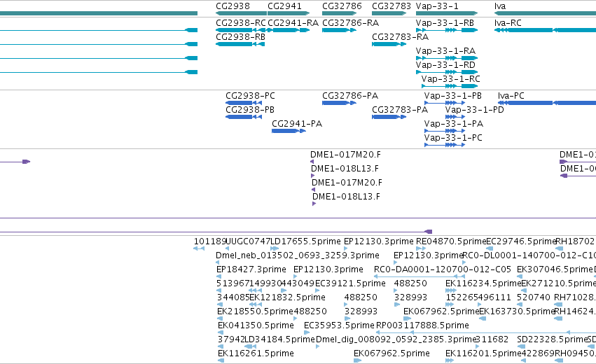Open the CG32783-RA transcript label
Image resolution: width=596 pixels, height=364 pixels.
[400, 37]
